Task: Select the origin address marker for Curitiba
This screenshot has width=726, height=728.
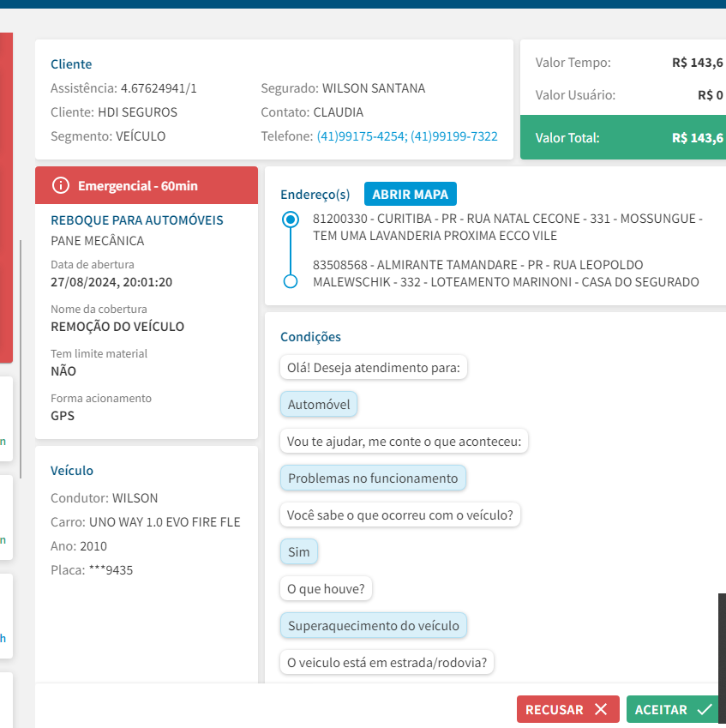Action: pos(291,220)
